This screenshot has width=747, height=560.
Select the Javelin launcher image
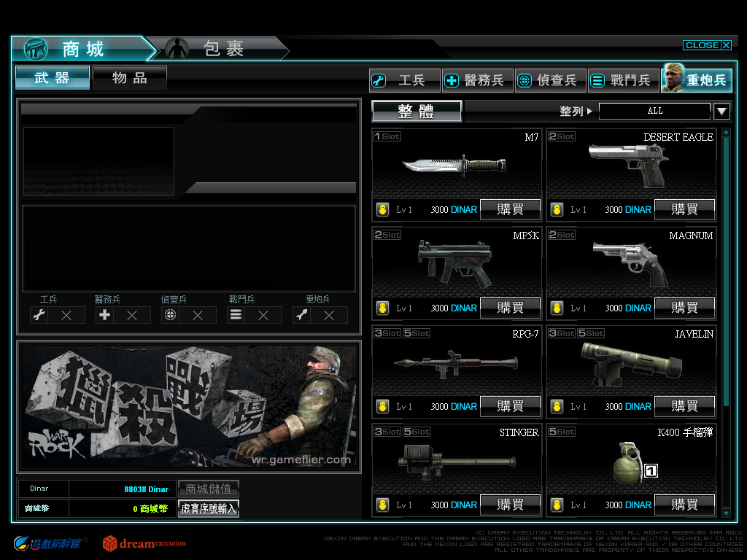pyautogui.click(x=631, y=365)
